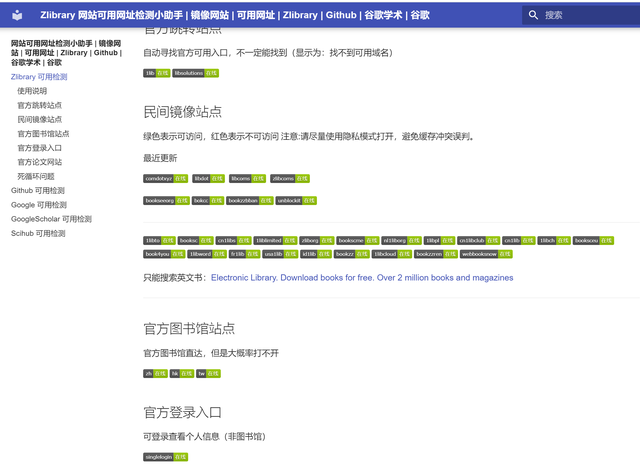Click the 1libcloud status badge
The width and height of the screenshot is (640, 467).
392,254
